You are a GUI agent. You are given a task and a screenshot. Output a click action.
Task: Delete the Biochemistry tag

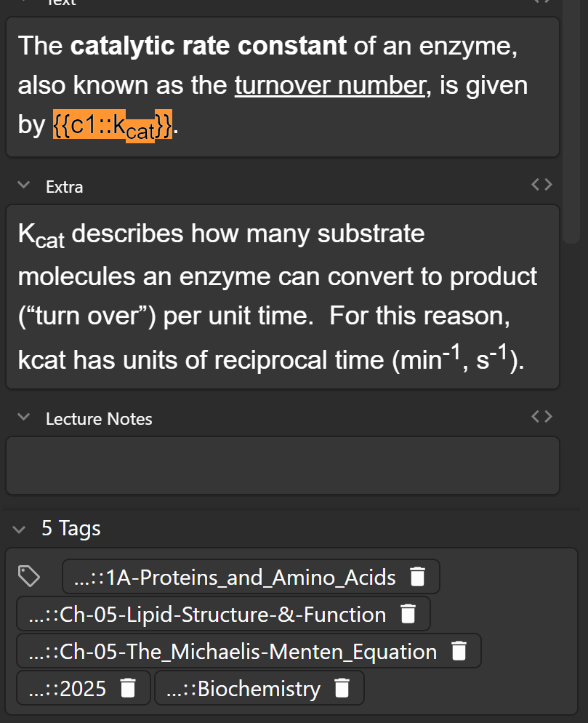[x=342, y=688]
